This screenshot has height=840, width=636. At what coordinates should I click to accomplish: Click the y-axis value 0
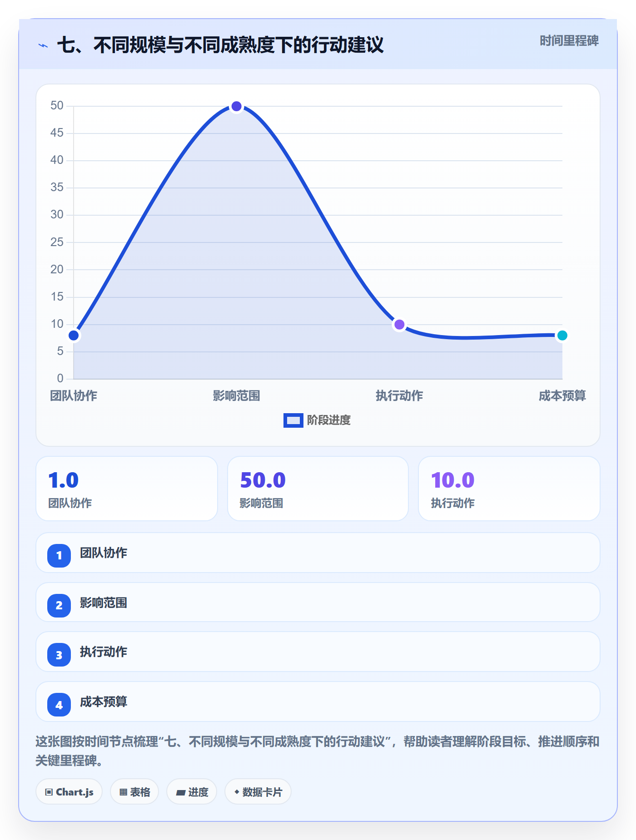point(60,379)
